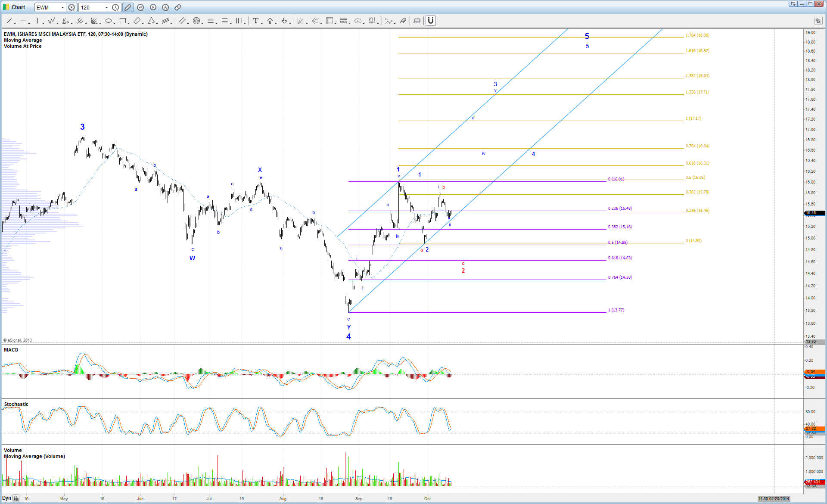827x504 pixels.
Task: Toggle the auto-scale A button
Action: coord(165,7)
